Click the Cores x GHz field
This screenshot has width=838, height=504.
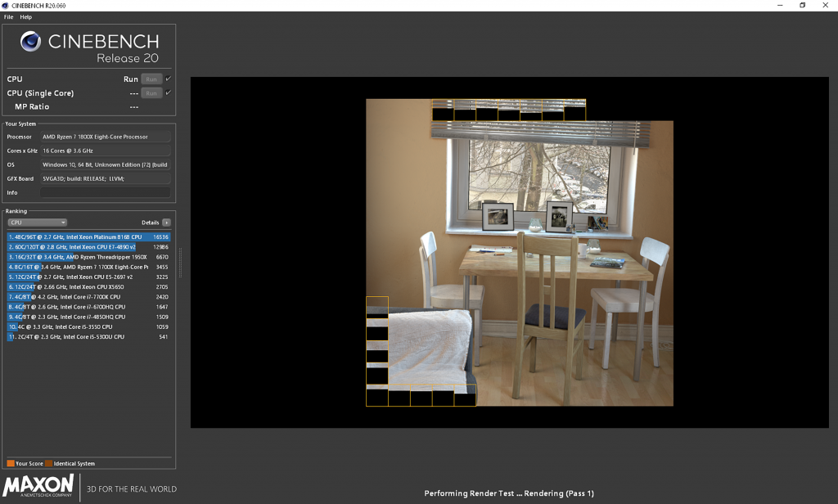[106, 151]
